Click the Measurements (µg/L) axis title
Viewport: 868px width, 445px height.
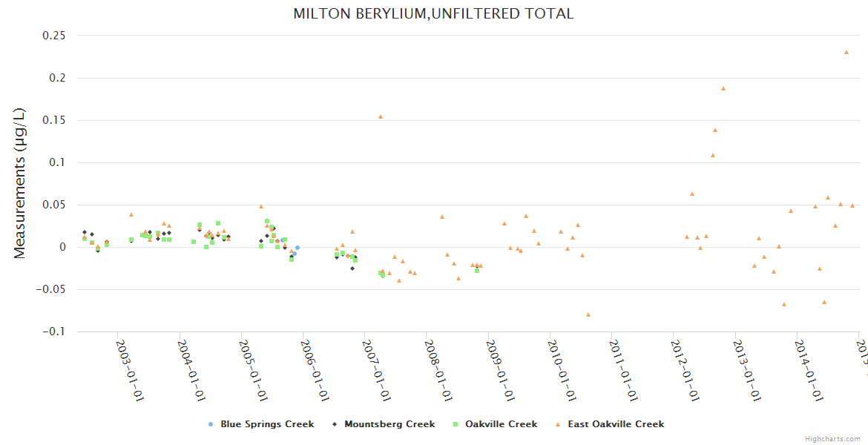click(x=20, y=183)
